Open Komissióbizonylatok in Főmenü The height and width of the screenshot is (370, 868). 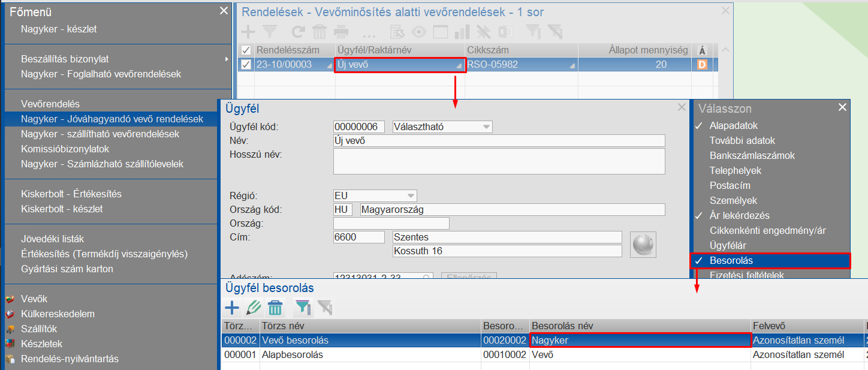point(65,149)
